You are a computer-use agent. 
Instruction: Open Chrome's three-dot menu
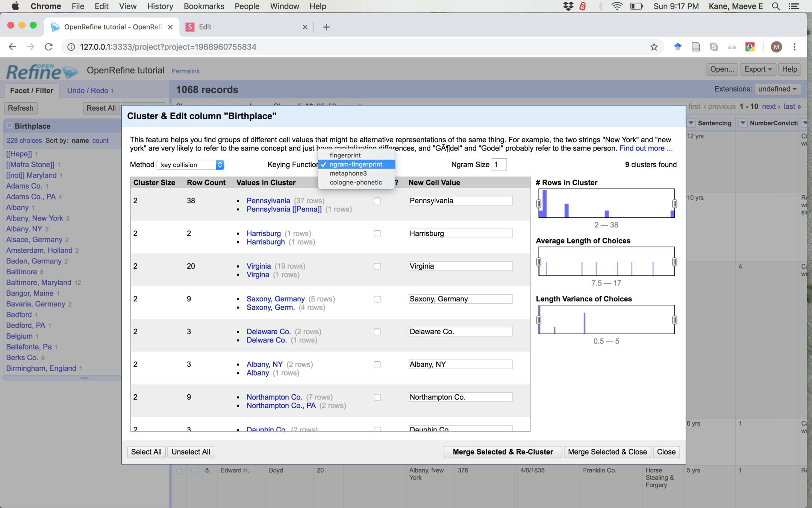[794, 47]
